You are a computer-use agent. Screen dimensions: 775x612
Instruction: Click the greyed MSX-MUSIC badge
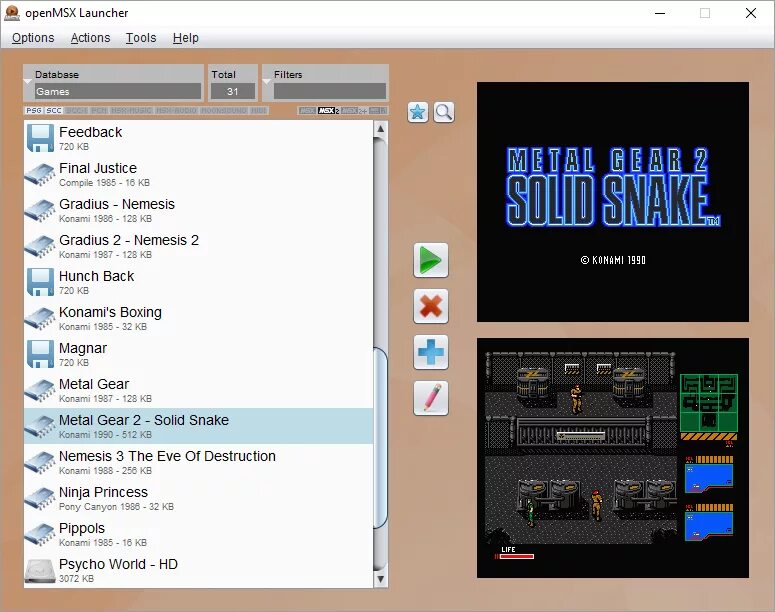pos(131,110)
